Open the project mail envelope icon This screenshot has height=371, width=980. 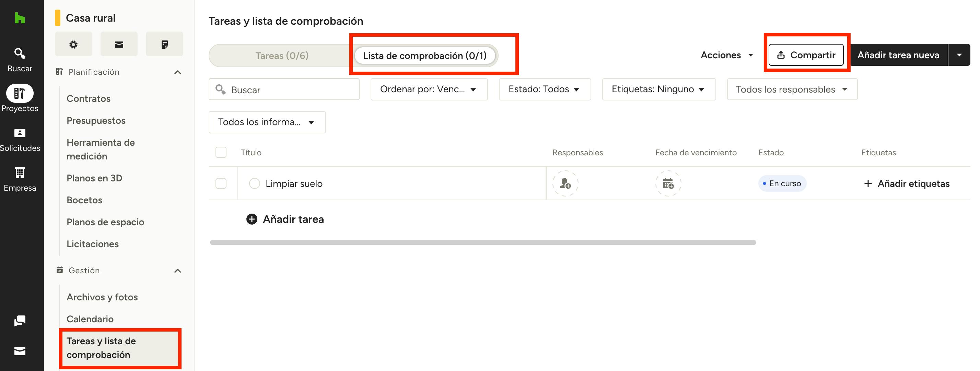[119, 45]
